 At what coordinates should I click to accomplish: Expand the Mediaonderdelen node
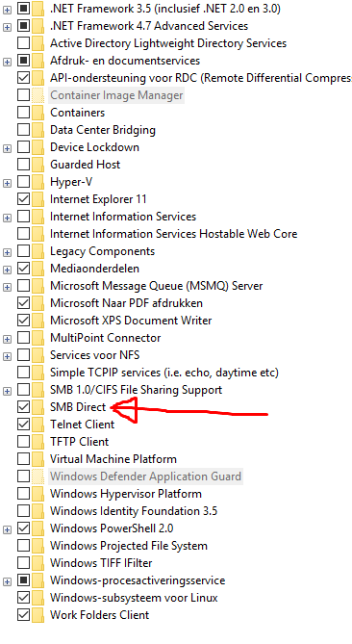point(7,270)
